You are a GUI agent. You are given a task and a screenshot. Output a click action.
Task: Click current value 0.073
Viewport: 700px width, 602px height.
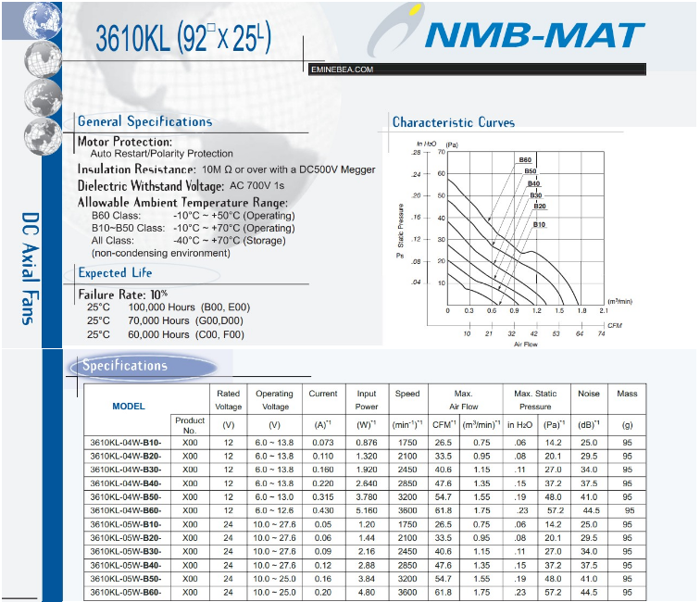[x=323, y=442]
